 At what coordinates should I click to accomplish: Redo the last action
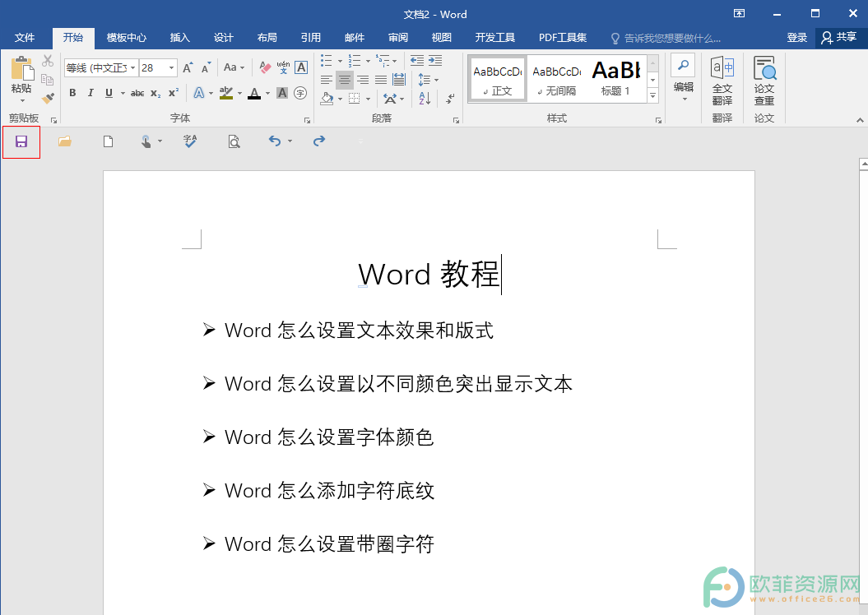click(319, 141)
